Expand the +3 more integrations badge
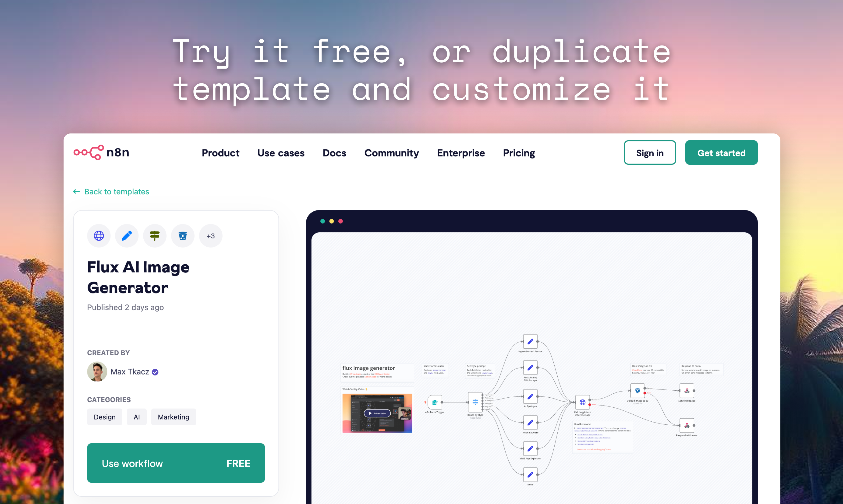 pyautogui.click(x=211, y=236)
